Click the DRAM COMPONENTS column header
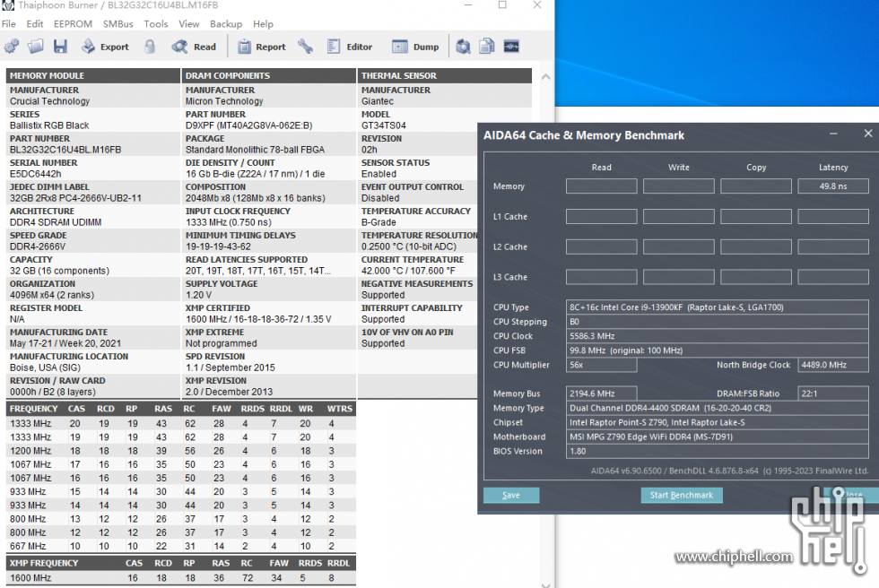The width and height of the screenshot is (879, 588). (x=268, y=75)
